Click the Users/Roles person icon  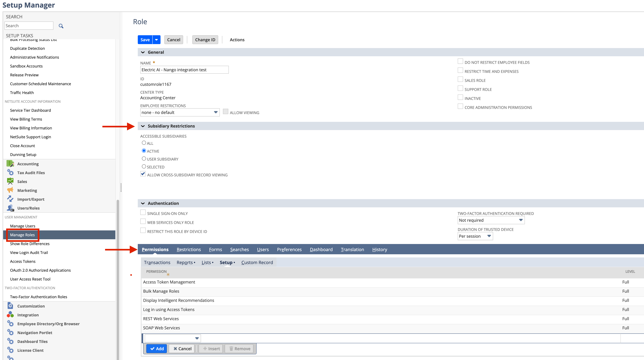tap(10, 208)
